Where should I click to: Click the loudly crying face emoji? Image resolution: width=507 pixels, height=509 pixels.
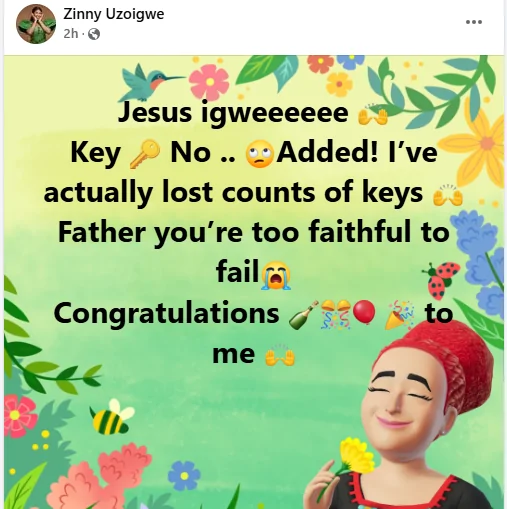276,275
